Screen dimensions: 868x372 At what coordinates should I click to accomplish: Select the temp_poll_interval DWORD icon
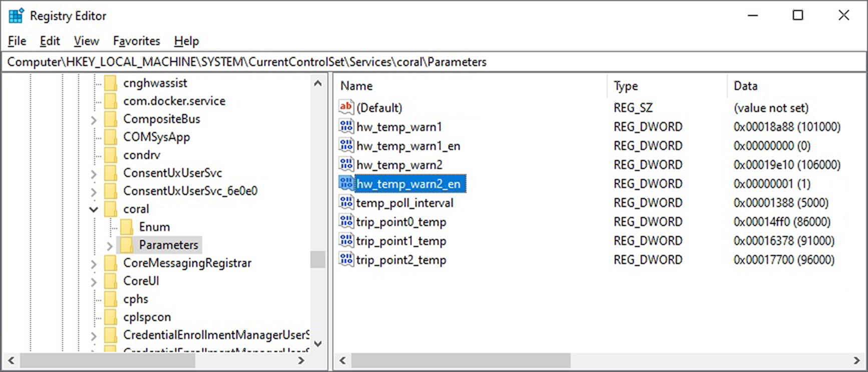[346, 202]
